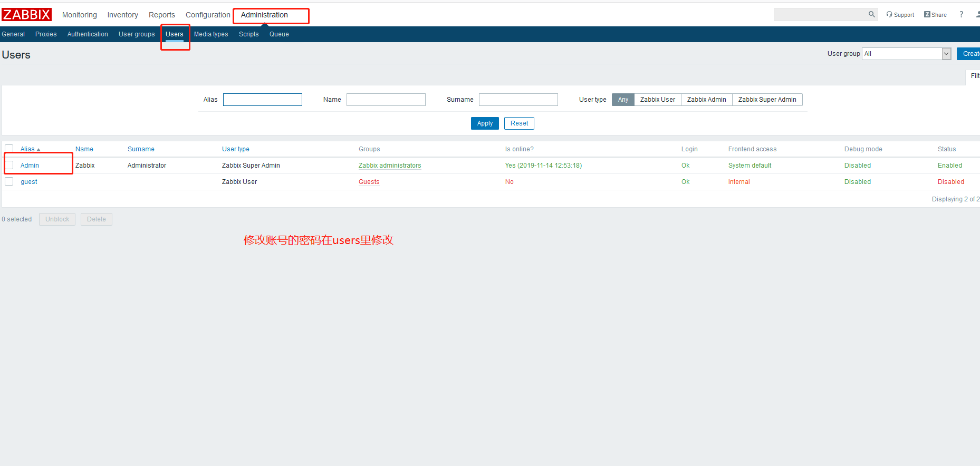The image size is (980, 466).
Task: Click Admin's System default frontend access
Action: (750, 166)
